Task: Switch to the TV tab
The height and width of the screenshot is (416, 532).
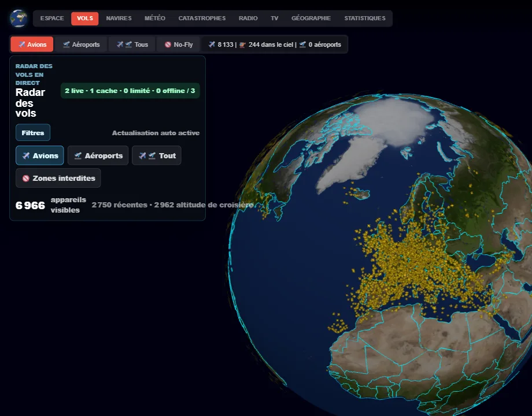Action: (275, 18)
